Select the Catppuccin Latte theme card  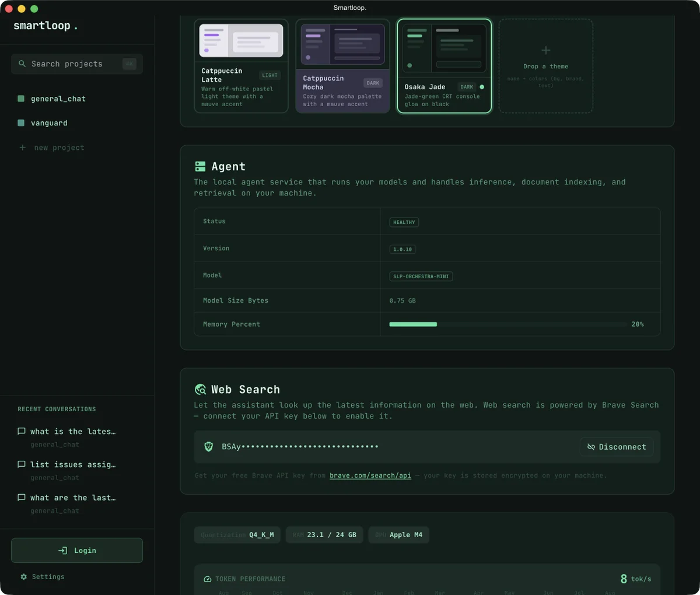[241, 65]
